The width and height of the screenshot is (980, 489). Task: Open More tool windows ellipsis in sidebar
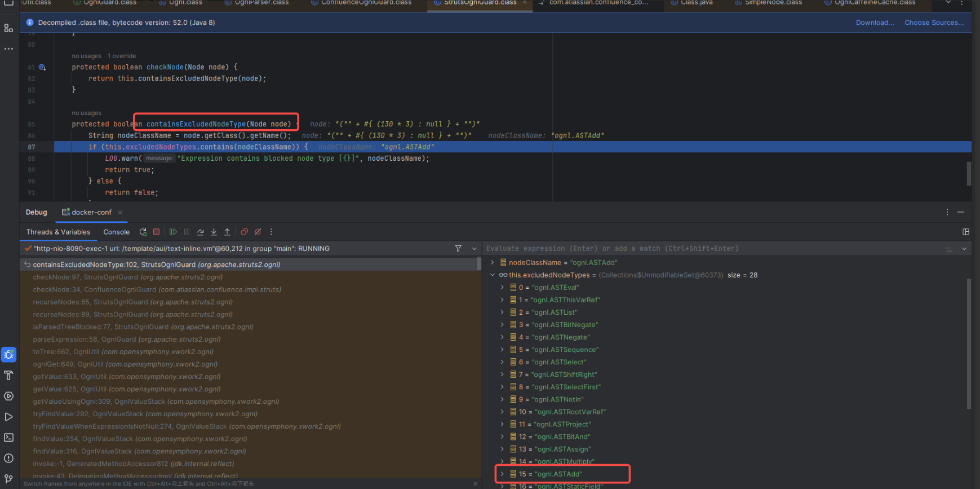[8, 49]
